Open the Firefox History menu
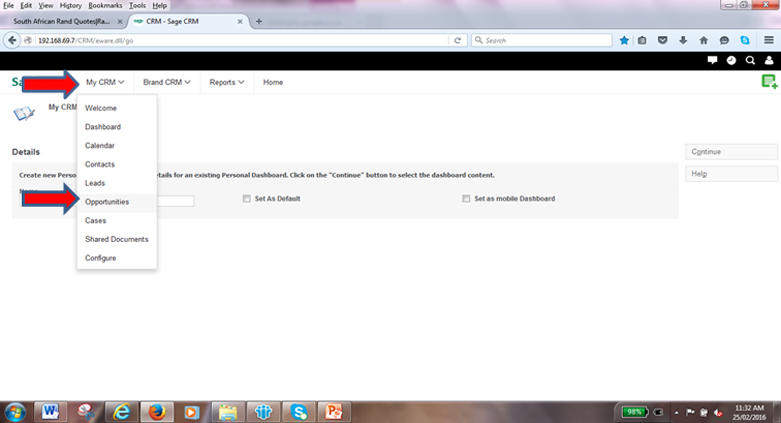The width and height of the screenshot is (781, 423). click(71, 5)
